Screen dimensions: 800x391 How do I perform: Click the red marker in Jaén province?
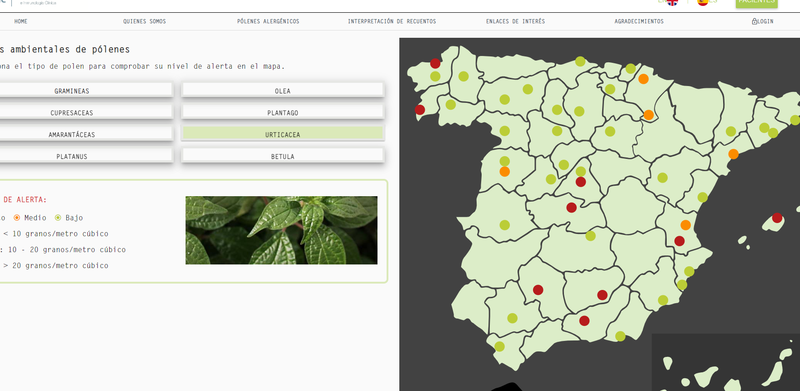pos(603,295)
